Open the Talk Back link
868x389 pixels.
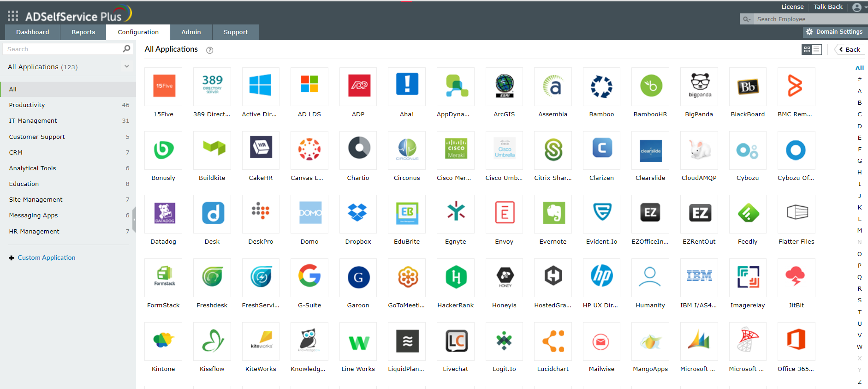coord(828,6)
